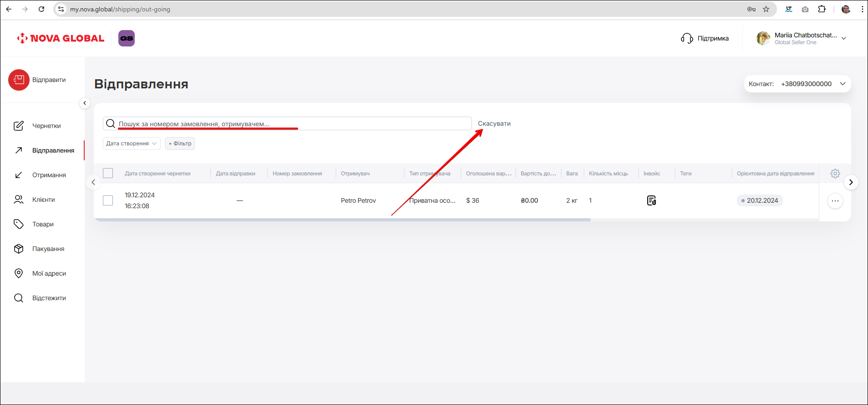
Task: Click the Скасувати cancel link
Action: click(494, 123)
